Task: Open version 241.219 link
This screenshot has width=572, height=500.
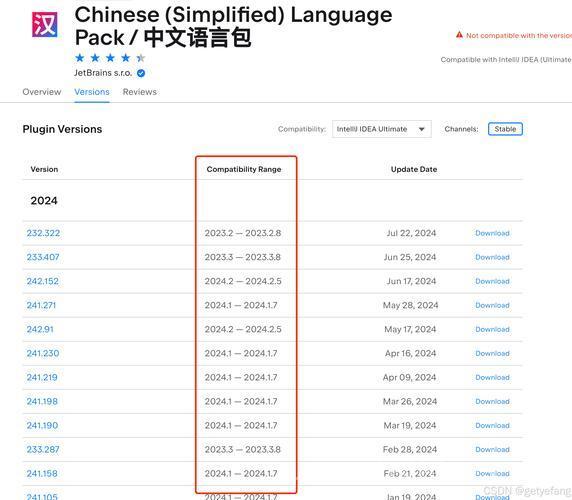Action: (42, 377)
